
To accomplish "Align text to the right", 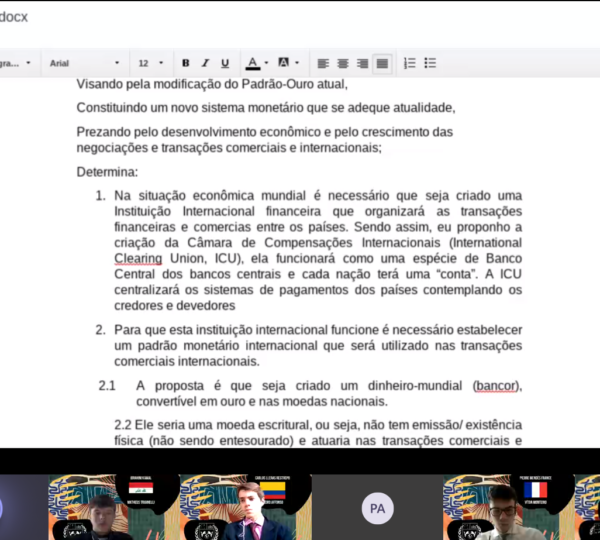I will coord(362,63).
